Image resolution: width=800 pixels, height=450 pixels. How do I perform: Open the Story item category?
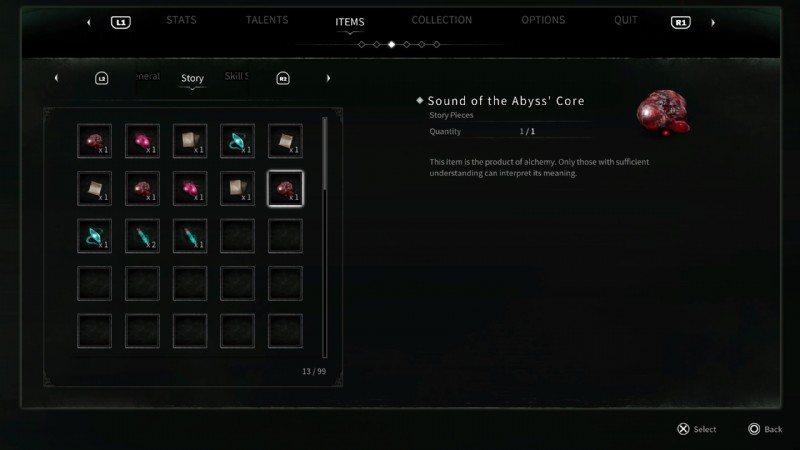(x=192, y=78)
